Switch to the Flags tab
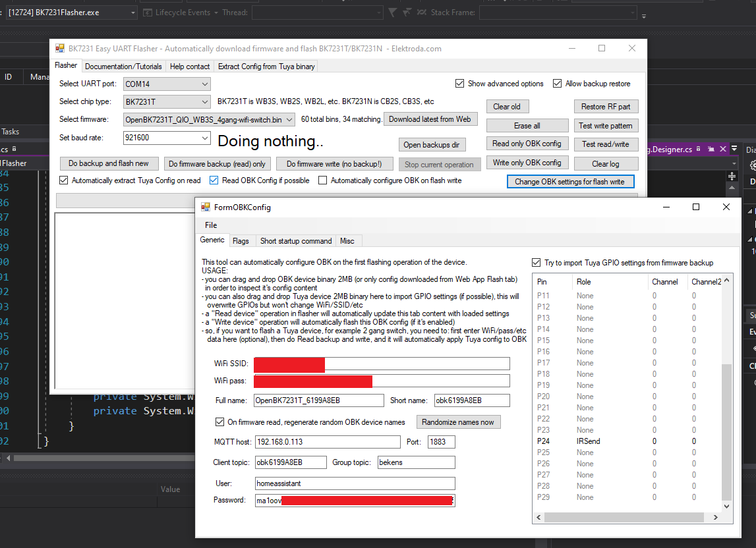756x548 pixels. click(241, 241)
